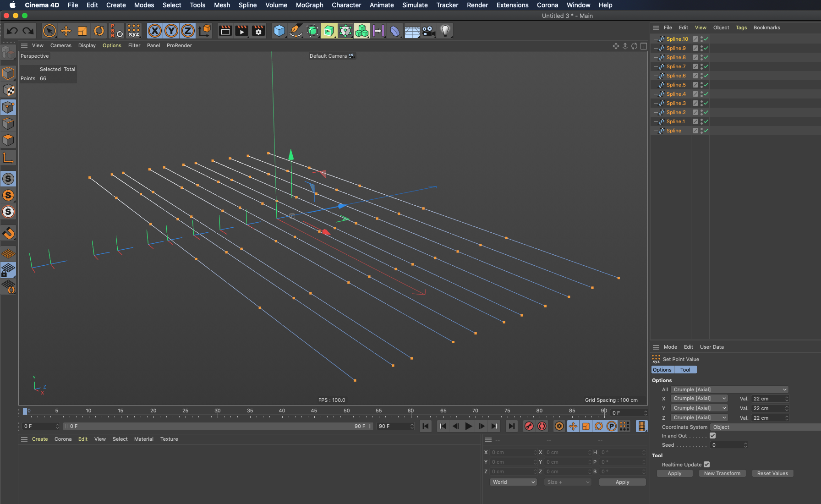Toggle layer box for Spline.5
821x504 pixels.
(x=695, y=85)
